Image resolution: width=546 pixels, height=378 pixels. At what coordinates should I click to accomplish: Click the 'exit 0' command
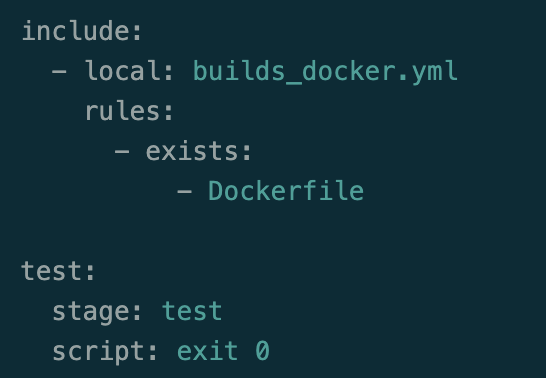(x=223, y=351)
